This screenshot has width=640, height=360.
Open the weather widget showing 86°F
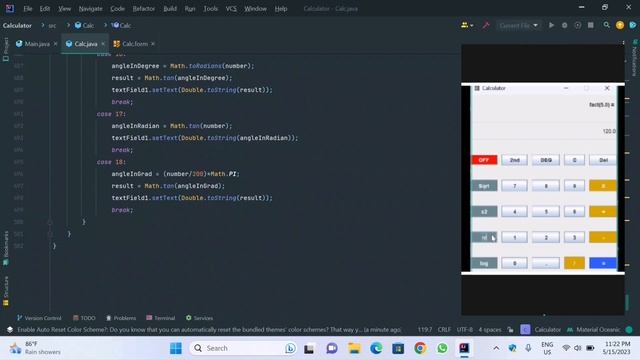coord(35,348)
